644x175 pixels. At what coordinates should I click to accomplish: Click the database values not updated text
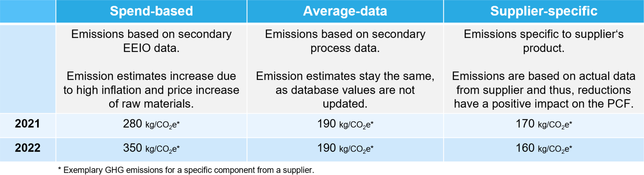345,90
